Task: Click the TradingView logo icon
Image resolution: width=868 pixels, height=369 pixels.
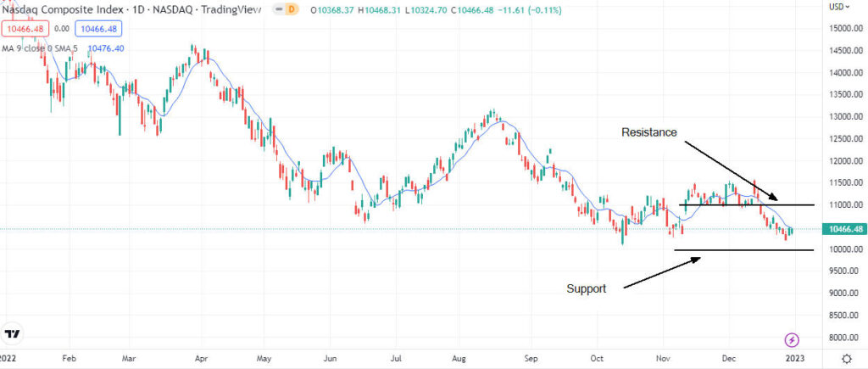Action: pyautogui.click(x=12, y=334)
